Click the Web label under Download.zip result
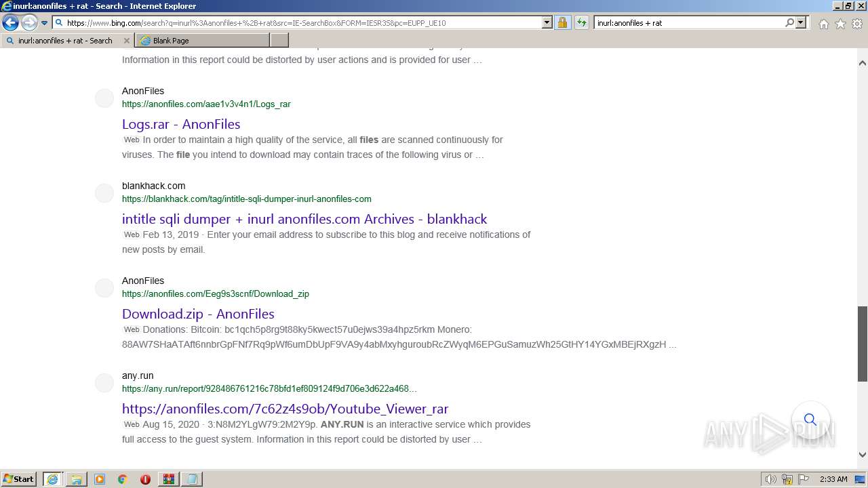The width and height of the screenshot is (868, 488). [132, 329]
